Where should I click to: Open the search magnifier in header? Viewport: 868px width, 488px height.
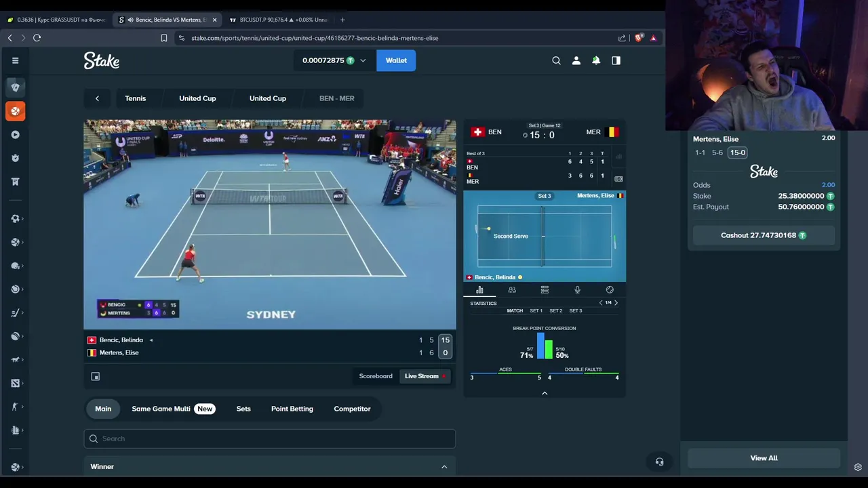(x=556, y=60)
